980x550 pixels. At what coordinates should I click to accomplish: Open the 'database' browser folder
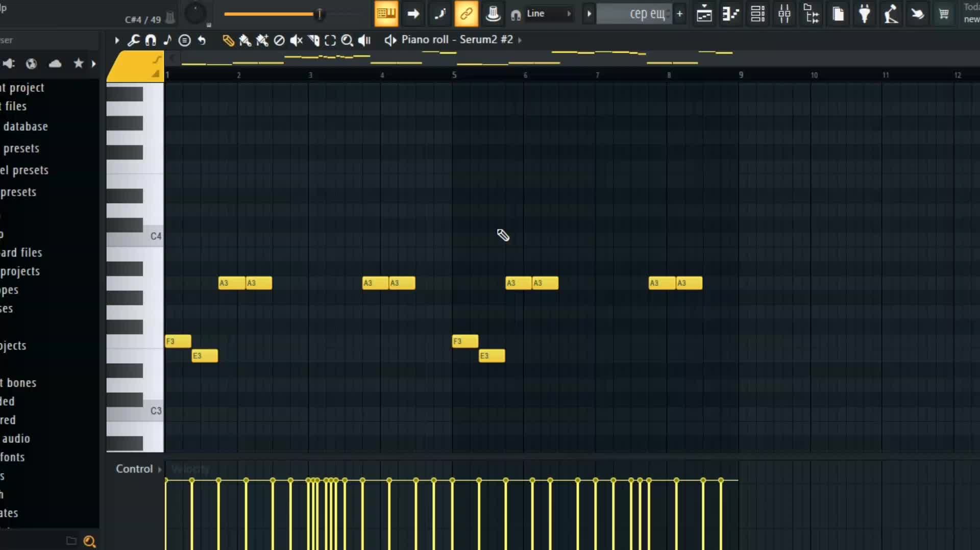(x=26, y=127)
